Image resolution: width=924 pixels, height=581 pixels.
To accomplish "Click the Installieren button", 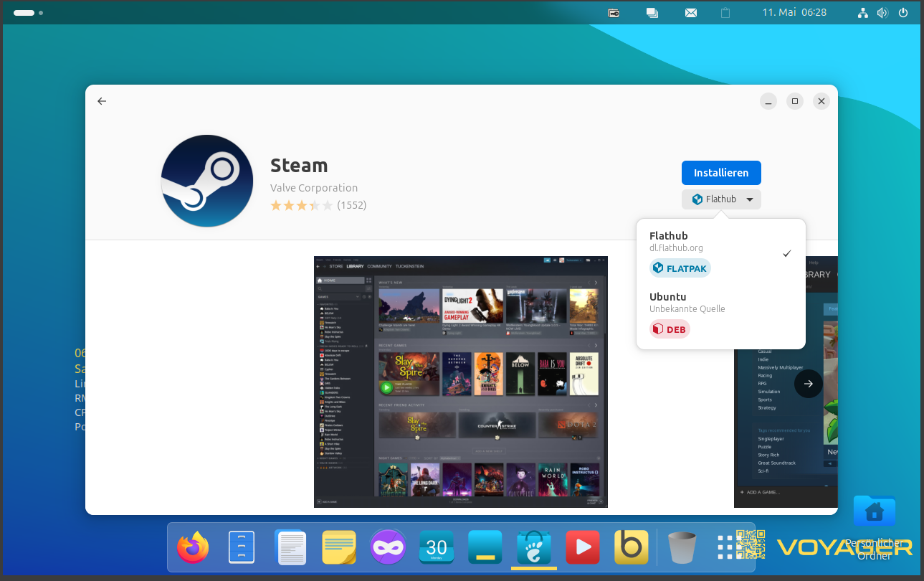I will click(x=721, y=173).
